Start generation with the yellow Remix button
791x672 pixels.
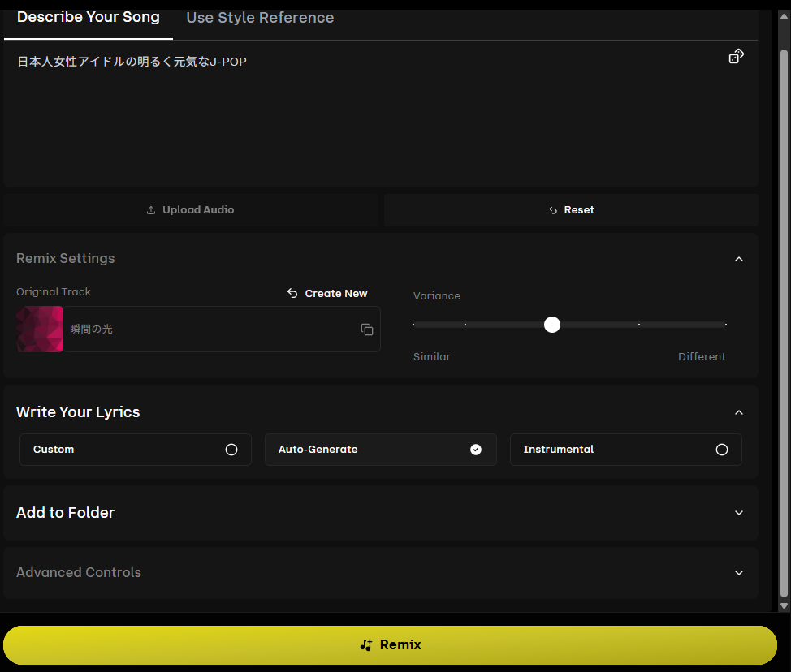pyautogui.click(x=390, y=644)
